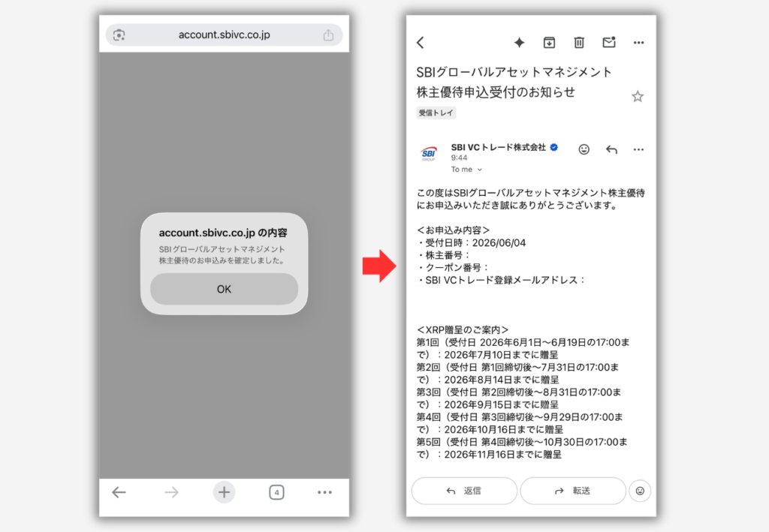Screen dimensions: 769x532
Task: Tap the camera lens icon in address bar
Action: pos(119,35)
